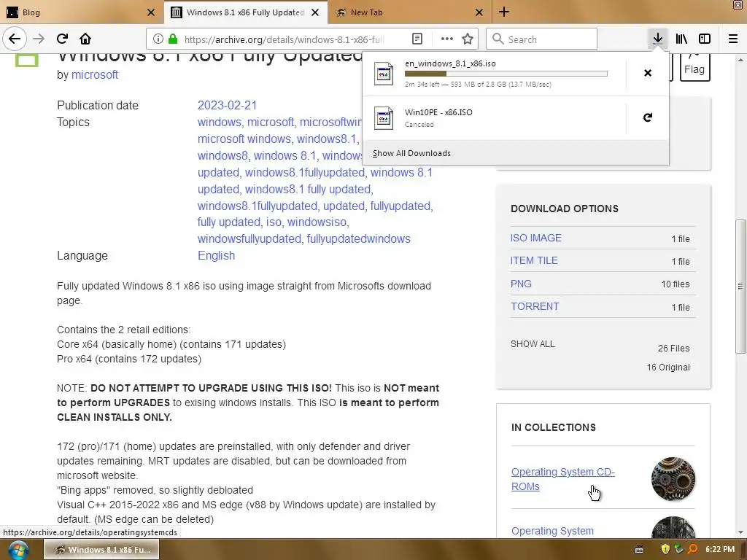Retry the Win10PE - x86.ISO download

648,117
